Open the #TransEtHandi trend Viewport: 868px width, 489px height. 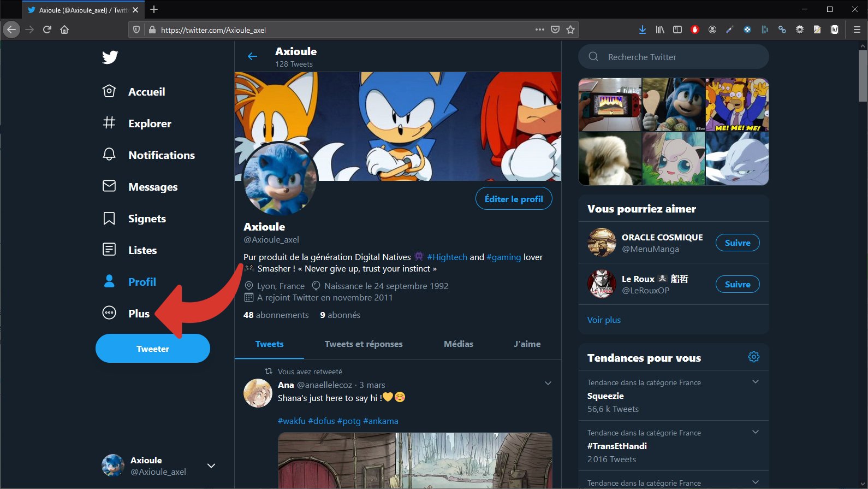[617, 446]
